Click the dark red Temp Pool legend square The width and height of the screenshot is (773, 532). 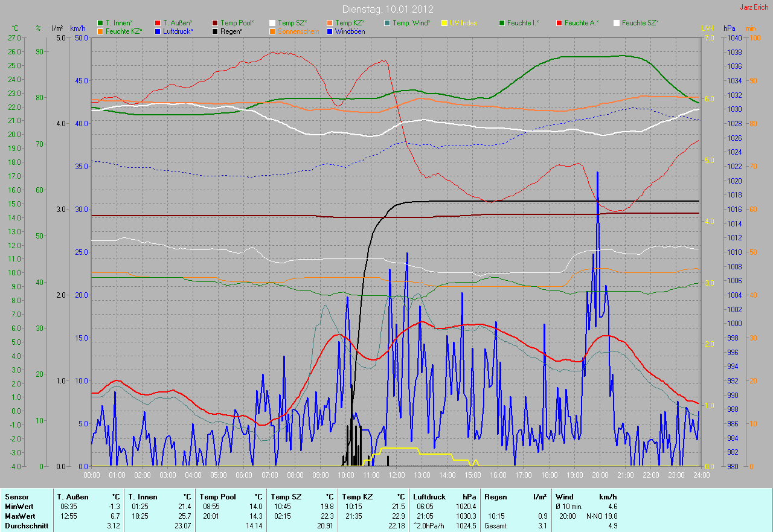tap(215, 23)
